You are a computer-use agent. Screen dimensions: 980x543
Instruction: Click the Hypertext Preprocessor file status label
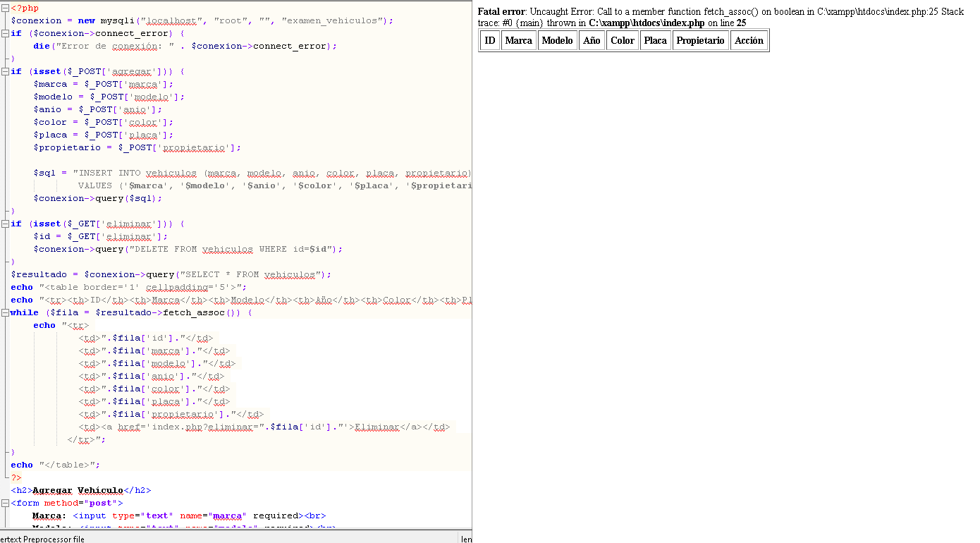[42, 539]
